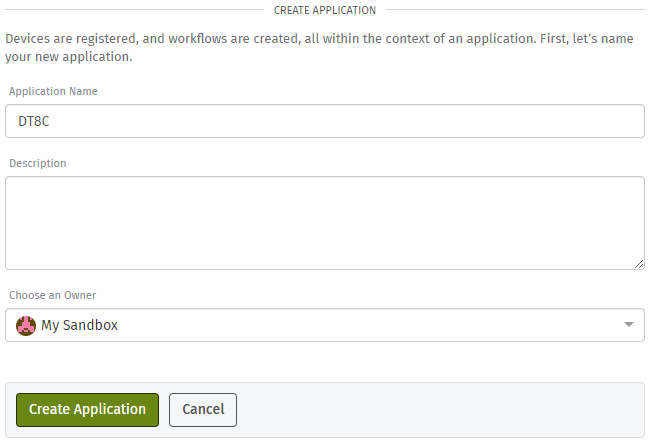Viewport: 656px width, 442px height.
Task: Click the CREATE APPLICATION heading
Action: coord(325,10)
